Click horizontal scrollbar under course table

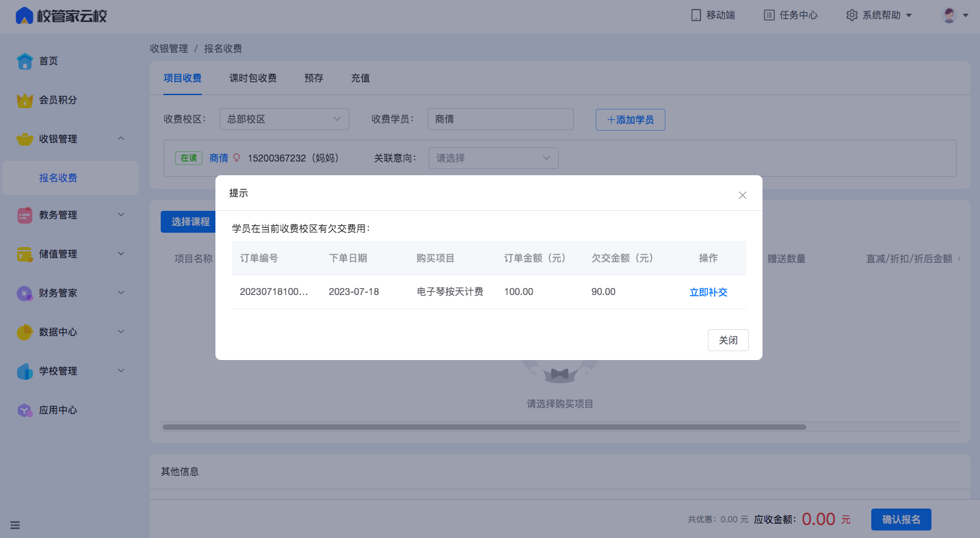(484, 427)
